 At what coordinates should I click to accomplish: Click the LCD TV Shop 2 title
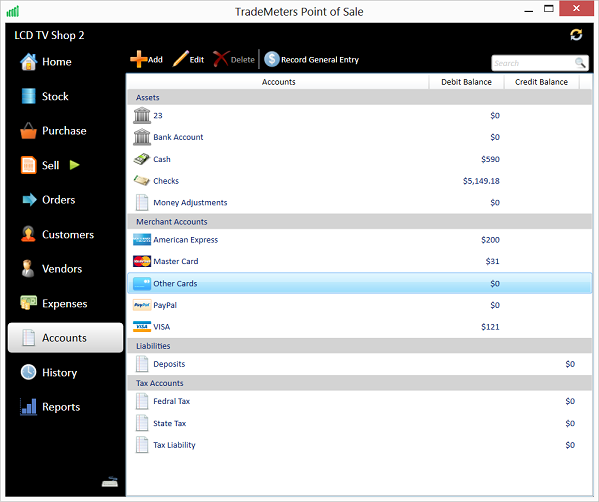[x=49, y=35]
